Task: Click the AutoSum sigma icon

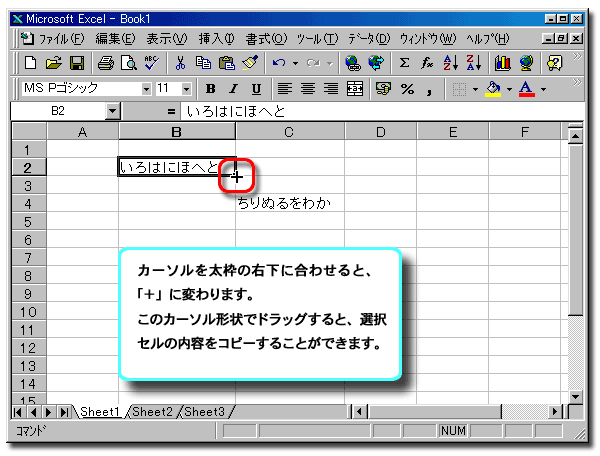Action: click(404, 63)
